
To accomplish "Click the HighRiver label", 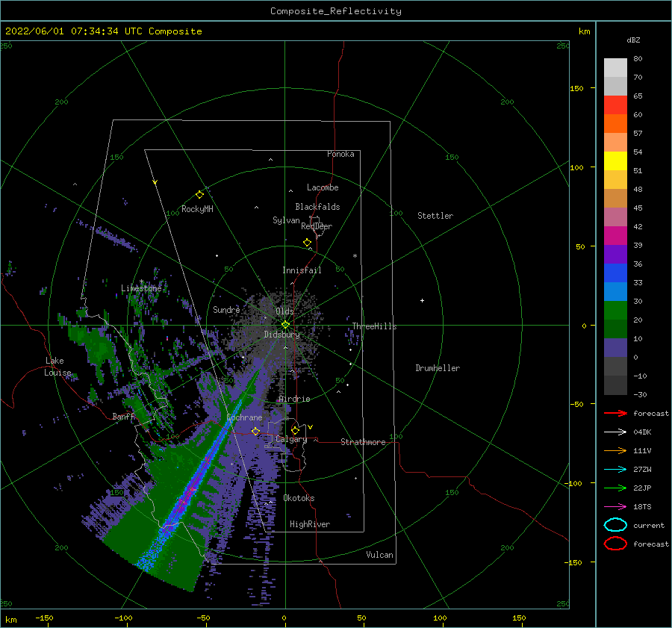I will 310,524.
